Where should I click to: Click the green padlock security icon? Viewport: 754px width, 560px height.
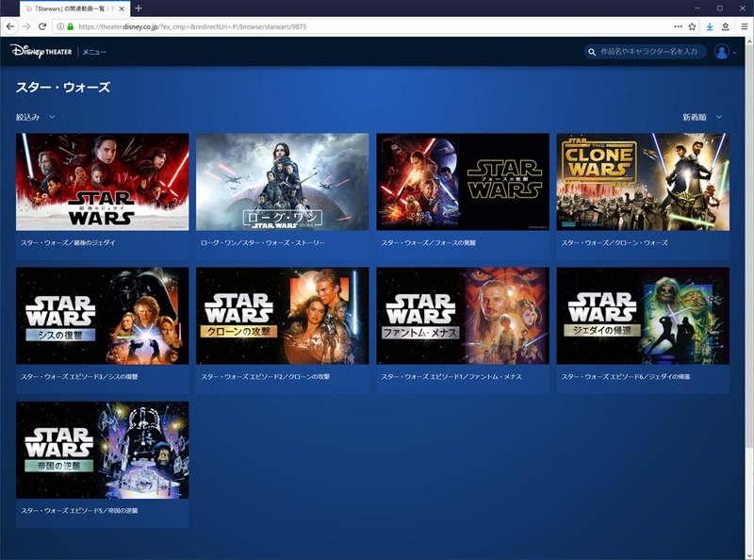70,26
